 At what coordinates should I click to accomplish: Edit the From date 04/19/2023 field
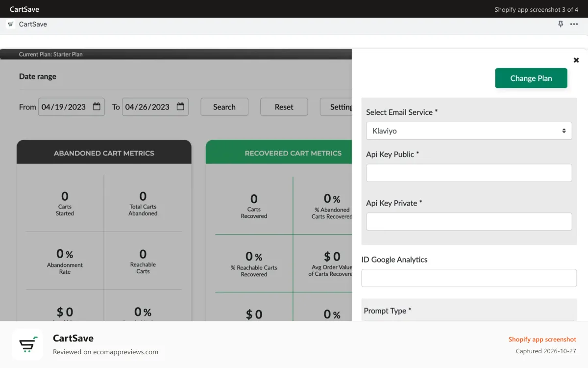click(x=72, y=107)
